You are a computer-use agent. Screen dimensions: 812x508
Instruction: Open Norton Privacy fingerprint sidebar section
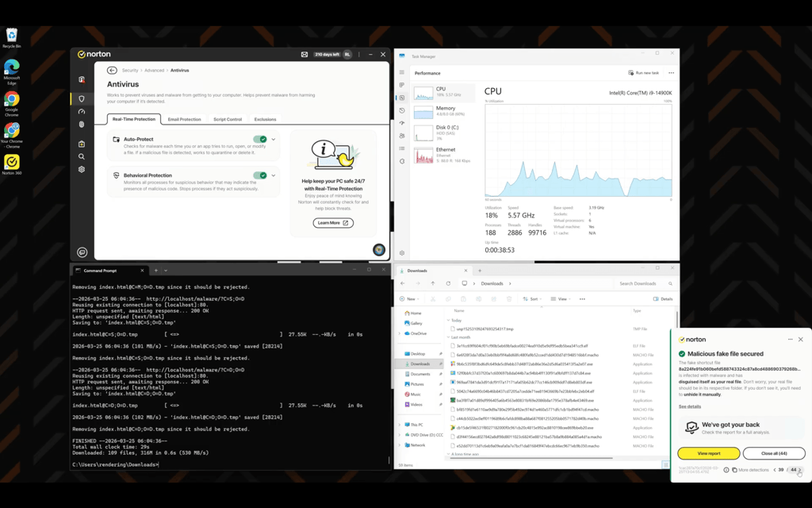tap(82, 125)
